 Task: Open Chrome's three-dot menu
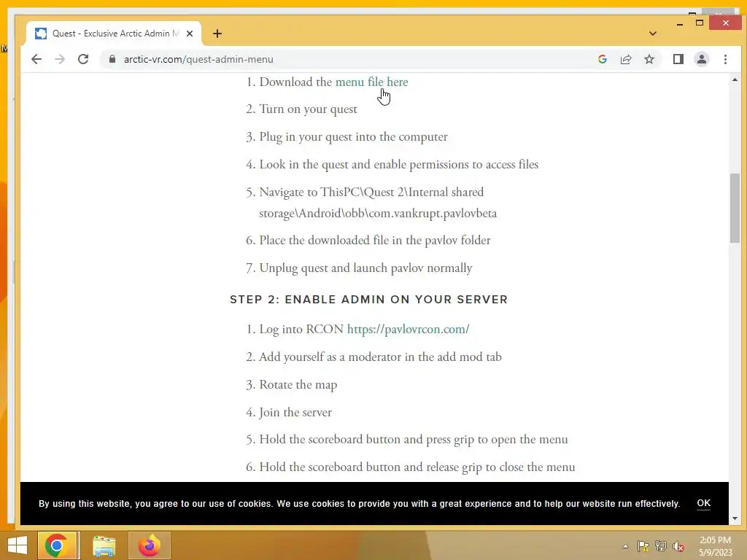[725, 59]
